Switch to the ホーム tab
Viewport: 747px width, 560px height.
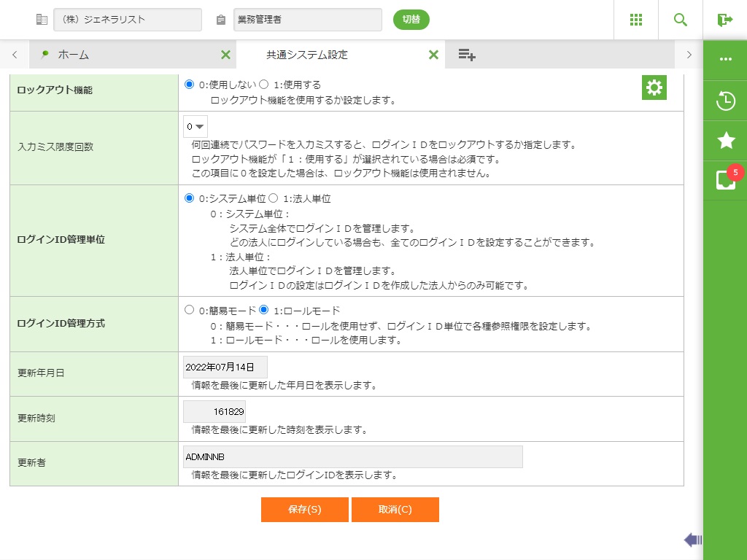[x=73, y=55]
